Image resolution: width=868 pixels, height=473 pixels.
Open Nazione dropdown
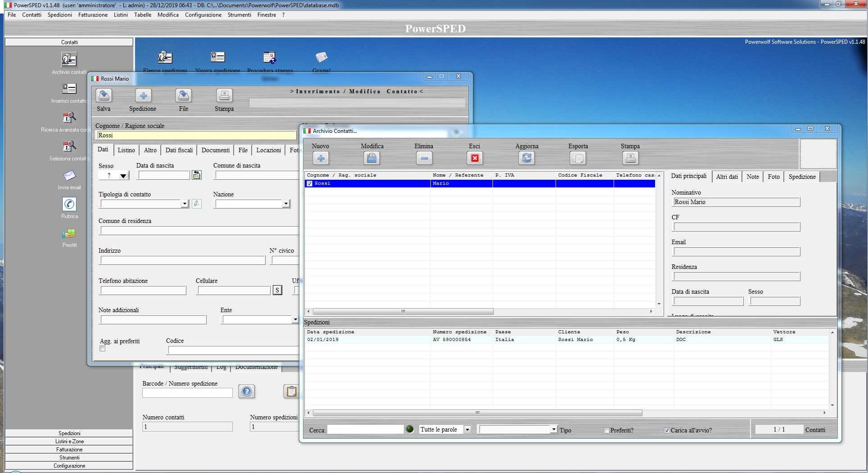pyautogui.click(x=286, y=204)
